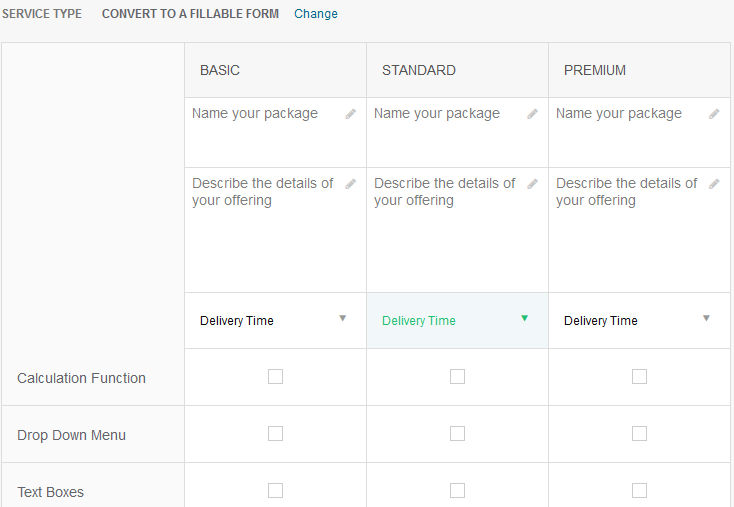
Task: Tick Text Boxes checkbox for Premium package
Action: (639, 491)
